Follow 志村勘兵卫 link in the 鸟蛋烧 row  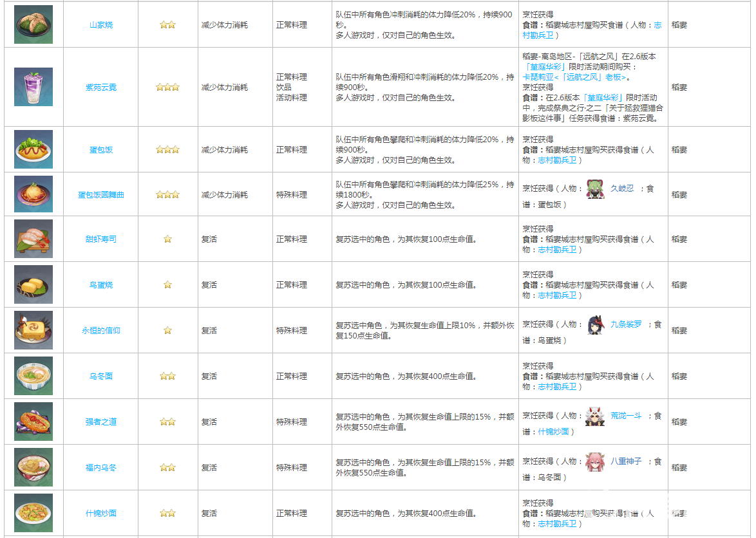pyautogui.click(x=558, y=296)
